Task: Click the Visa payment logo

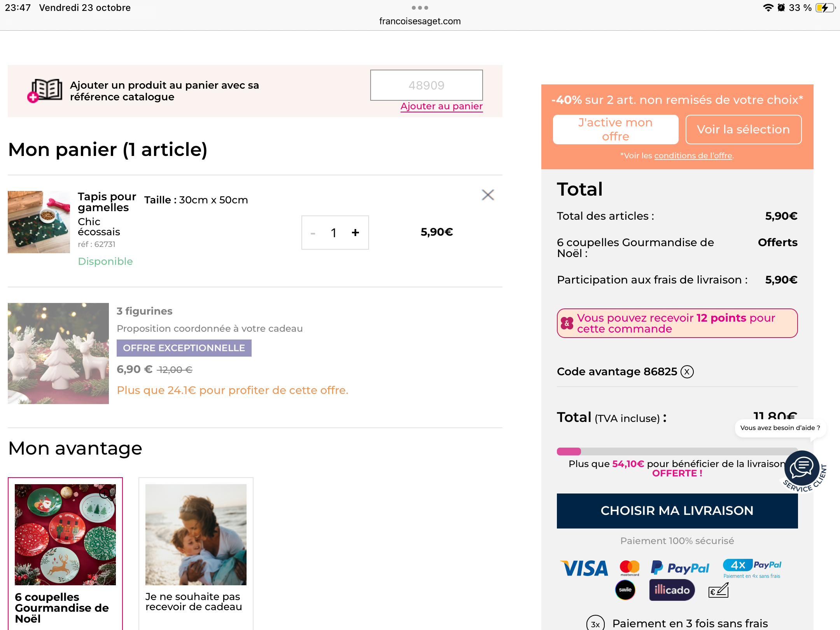Action: (584, 569)
